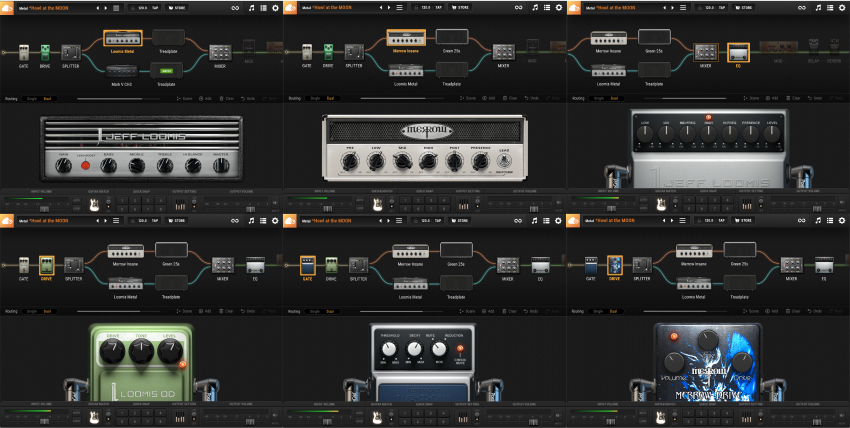Viewport: 850px width, 428px height.
Task: Select the highlighted blue DRIVE pedal in the chain
Action: click(614, 265)
